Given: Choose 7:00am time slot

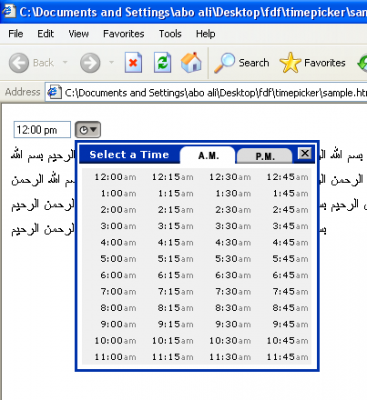Looking at the screenshot, I should click(x=118, y=292).
